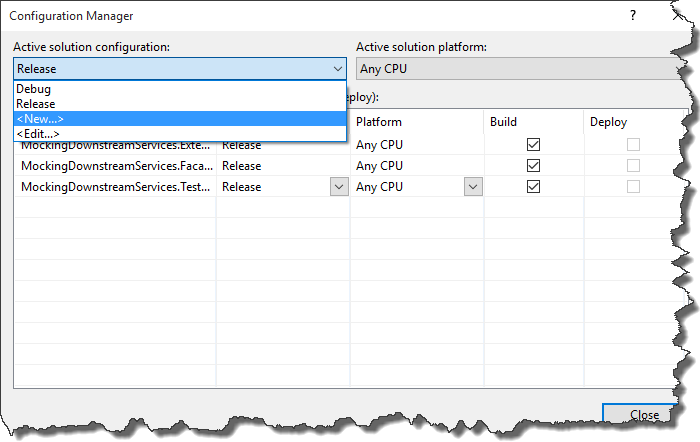700x442 pixels.
Task: Toggle Deploy checkbox for MockingDownstreamServices.Test... row
Action: click(x=633, y=187)
